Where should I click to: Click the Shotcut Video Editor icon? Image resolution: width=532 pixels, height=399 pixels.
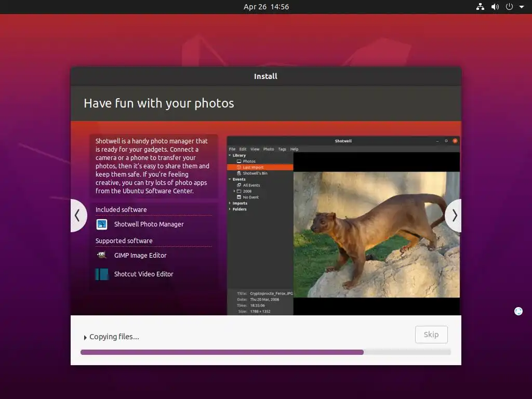point(102,274)
